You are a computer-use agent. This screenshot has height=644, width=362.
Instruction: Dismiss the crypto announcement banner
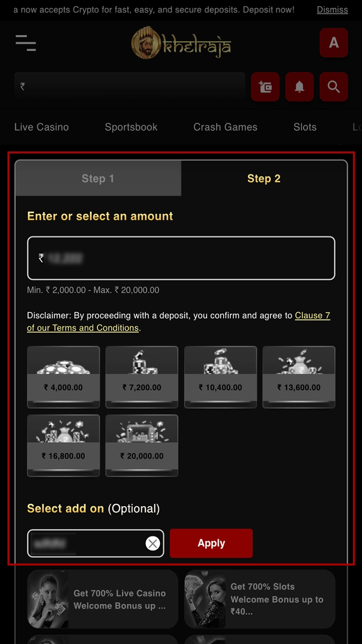[332, 10]
